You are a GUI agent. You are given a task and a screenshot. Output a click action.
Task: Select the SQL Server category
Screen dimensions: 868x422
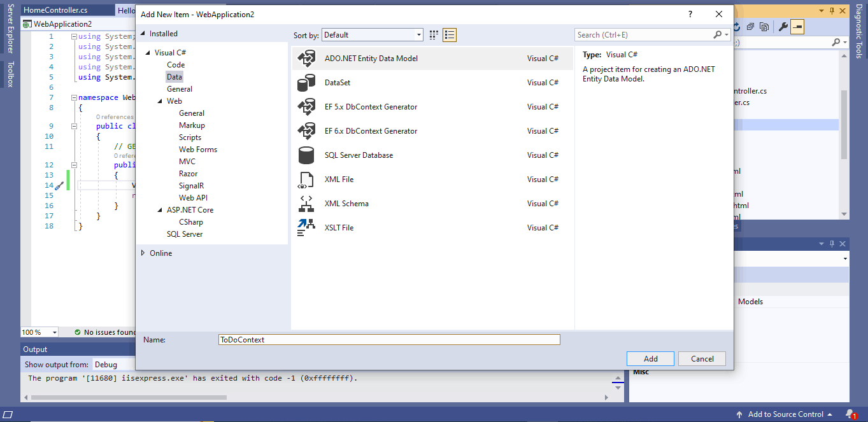[185, 234]
